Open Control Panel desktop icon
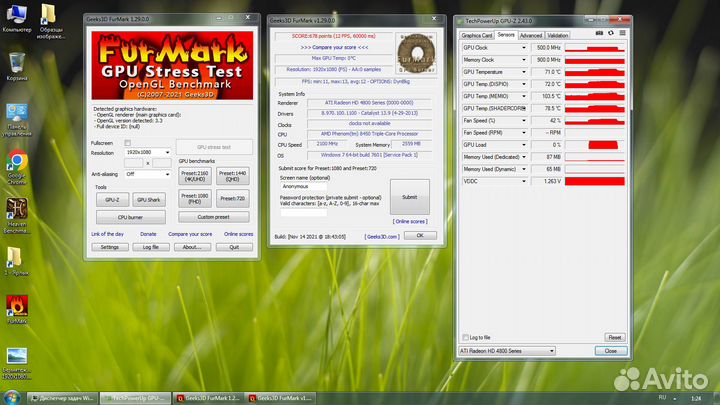 tap(17, 120)
